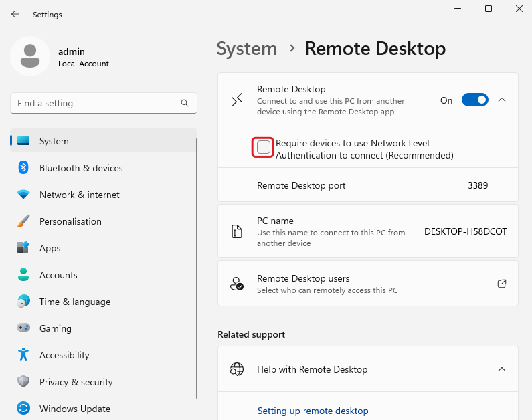The height and width of the screenshot is (420, 532).
Task: Select Apps in the sidebar
Action: coord(50,248)
